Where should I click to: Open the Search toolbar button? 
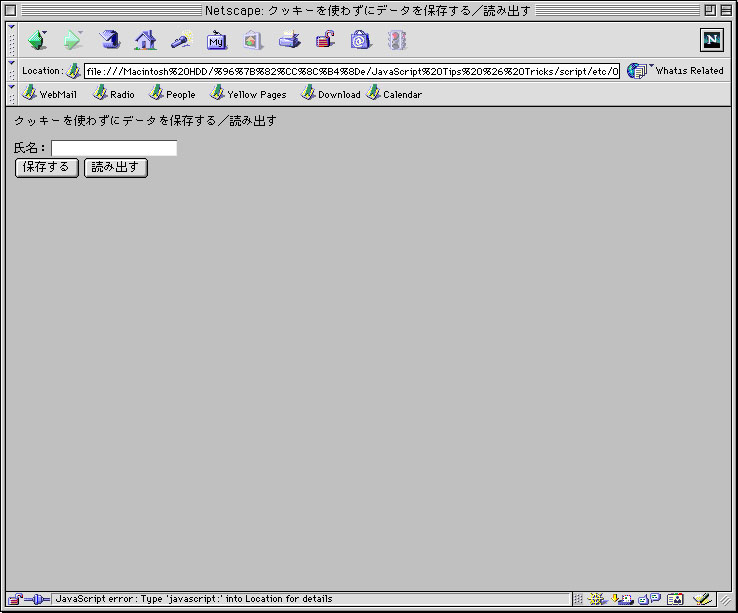[x=182, y=40]
